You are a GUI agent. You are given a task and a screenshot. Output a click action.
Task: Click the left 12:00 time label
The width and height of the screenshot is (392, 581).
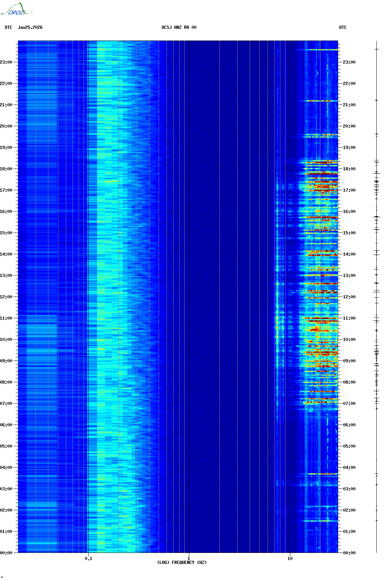point(6,297)
